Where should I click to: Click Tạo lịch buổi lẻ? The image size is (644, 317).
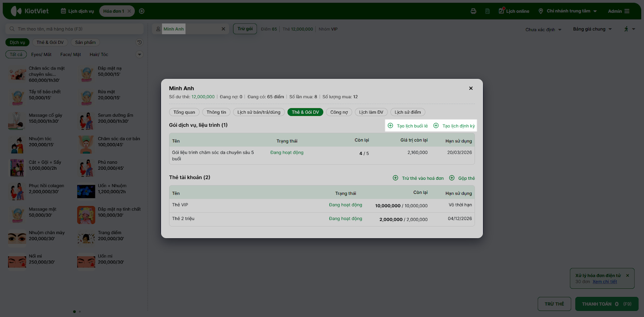[408, 126]
